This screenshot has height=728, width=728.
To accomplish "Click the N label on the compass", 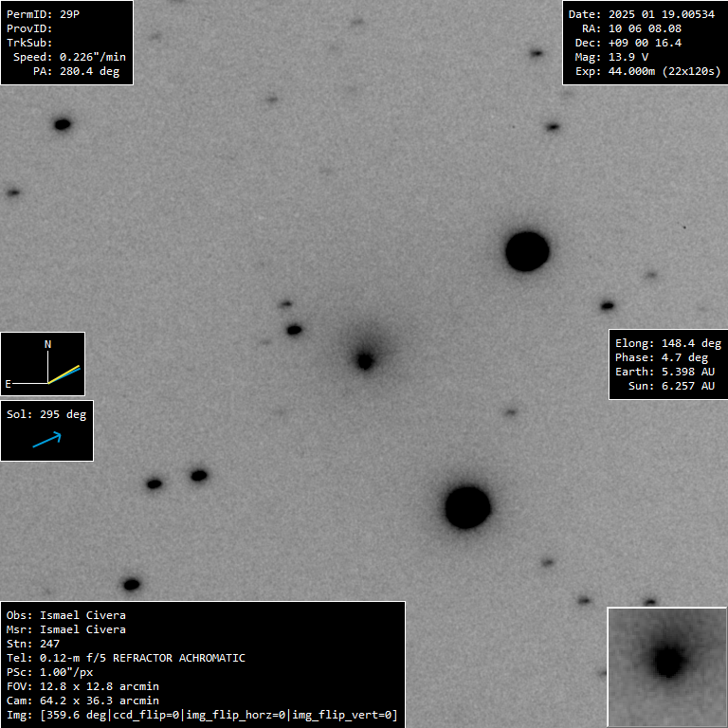I will (47, 344).
